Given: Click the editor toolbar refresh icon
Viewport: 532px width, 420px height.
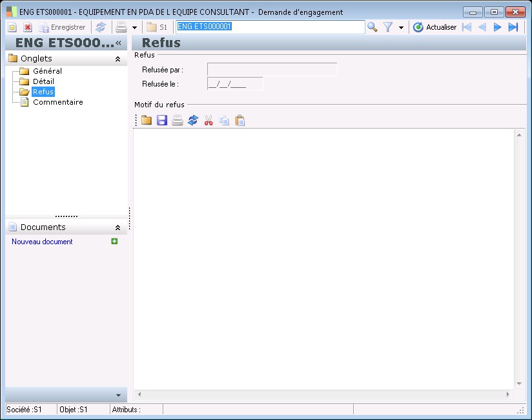Looking at the screenshot, I should coord(193,120).
